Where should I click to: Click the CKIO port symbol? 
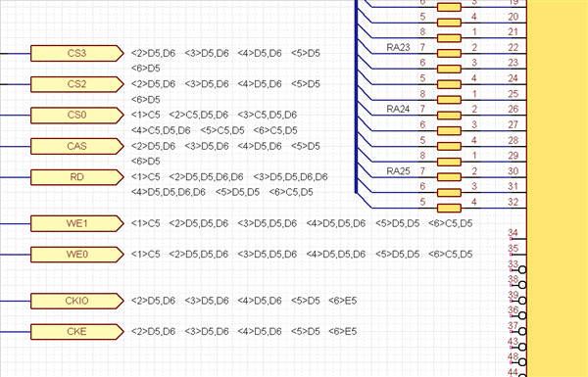tap(76, 301)
